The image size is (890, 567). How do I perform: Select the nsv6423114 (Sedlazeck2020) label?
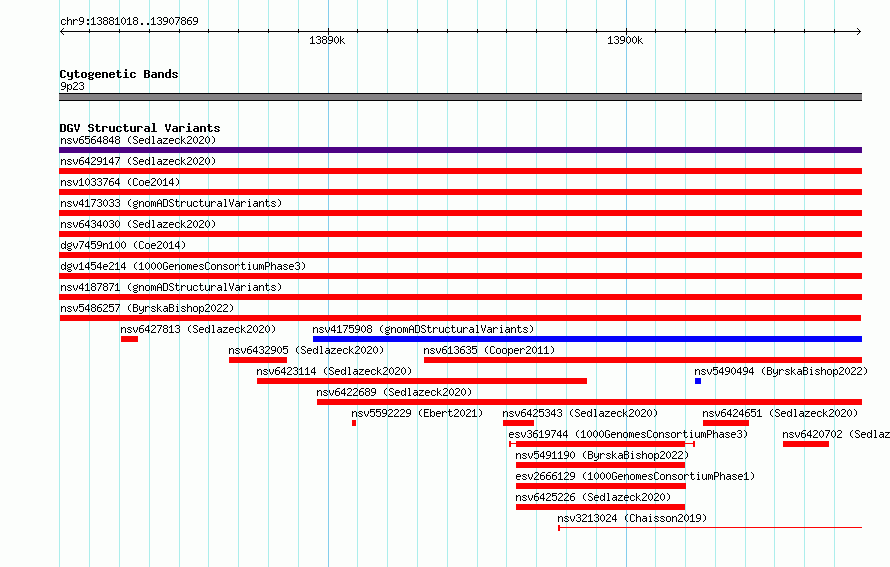[x=334, y=371]
